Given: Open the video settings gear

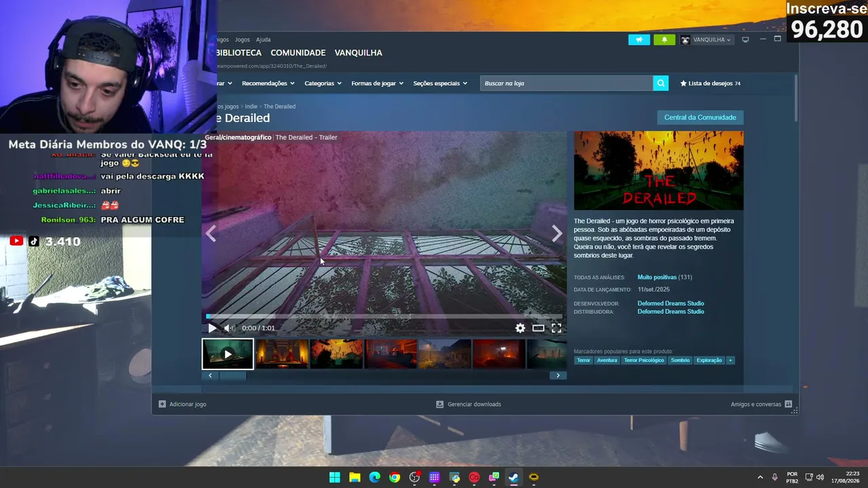Looking at the screenshot, I should 520,328.
